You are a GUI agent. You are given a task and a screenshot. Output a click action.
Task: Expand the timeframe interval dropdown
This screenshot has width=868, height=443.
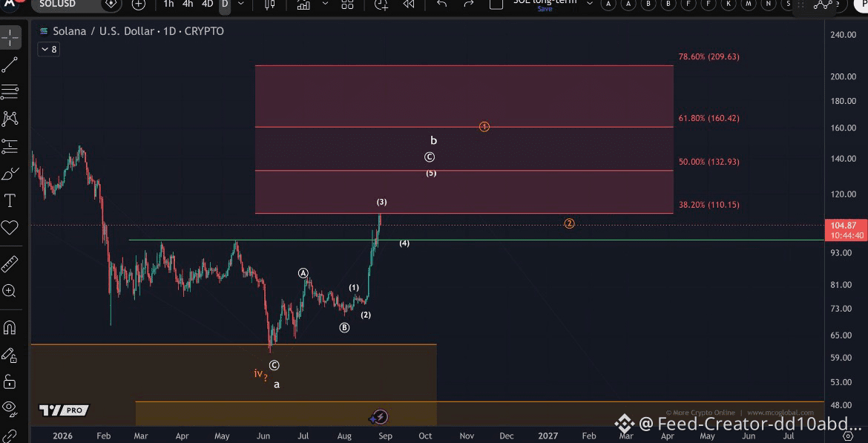click(x=241, y=4)
